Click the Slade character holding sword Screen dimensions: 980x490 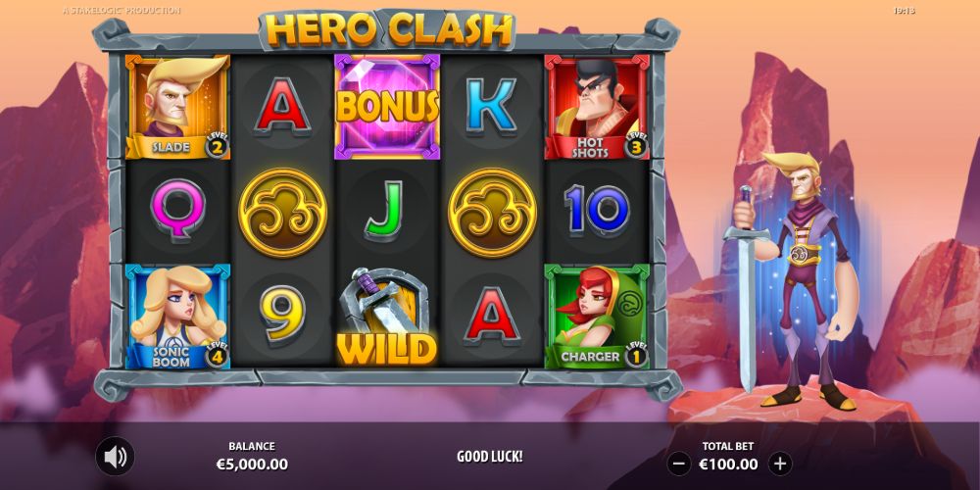point(791,278)
